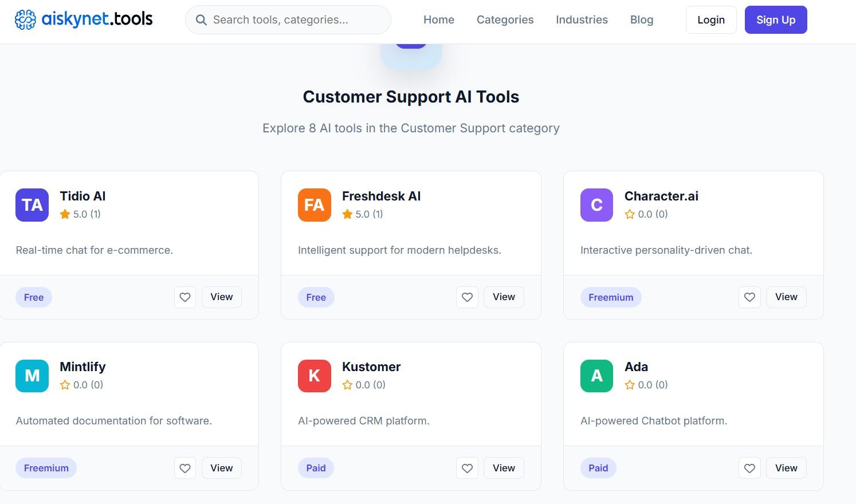Click the Ada green A icon
This screenshot has width=856, height=504.
tap(596, 376)
